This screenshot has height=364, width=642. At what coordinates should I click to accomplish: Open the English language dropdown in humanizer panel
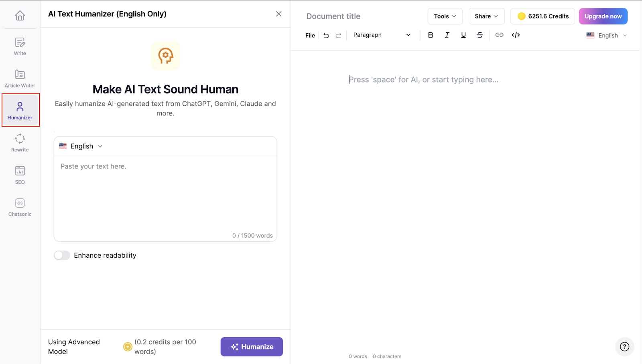pyautogui.click(x=81, y=146)
